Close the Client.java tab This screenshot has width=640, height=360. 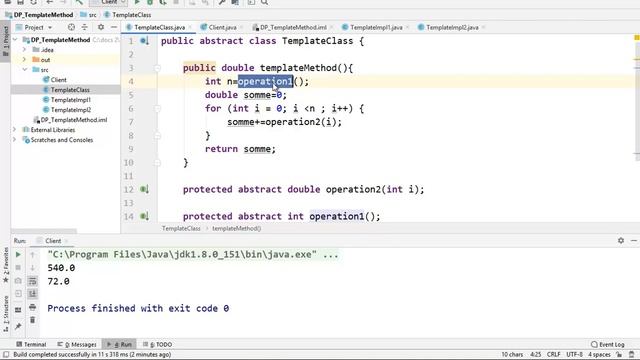241,27
